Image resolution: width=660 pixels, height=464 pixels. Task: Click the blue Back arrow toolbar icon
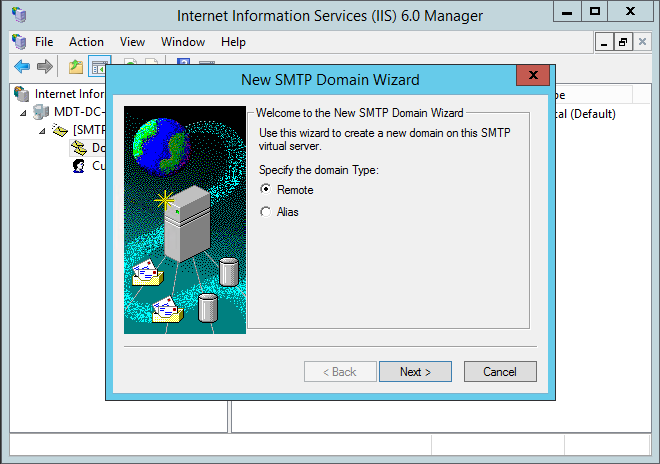pos(22,67)
